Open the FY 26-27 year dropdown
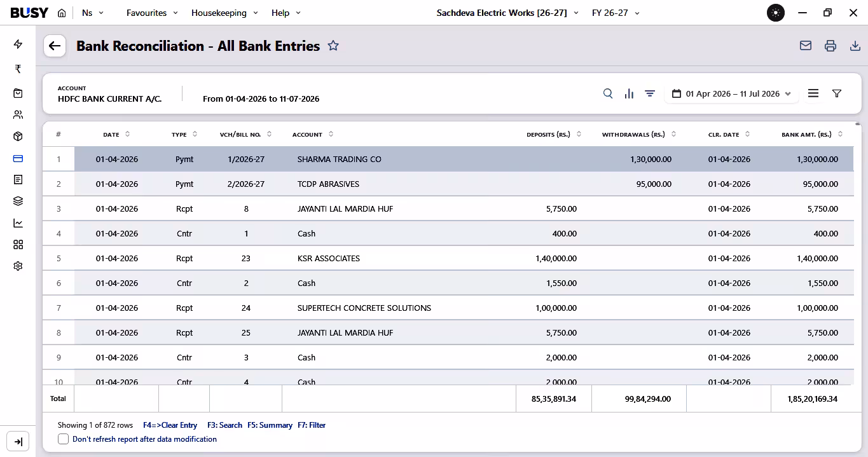868x457 pixels. [616, 13]
